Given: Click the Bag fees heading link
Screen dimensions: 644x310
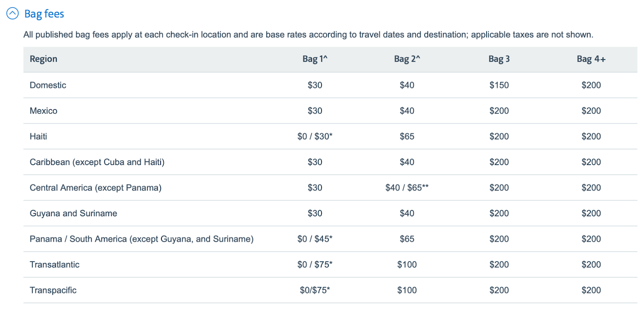Looking at the screenshot, I should coord(44,14).
